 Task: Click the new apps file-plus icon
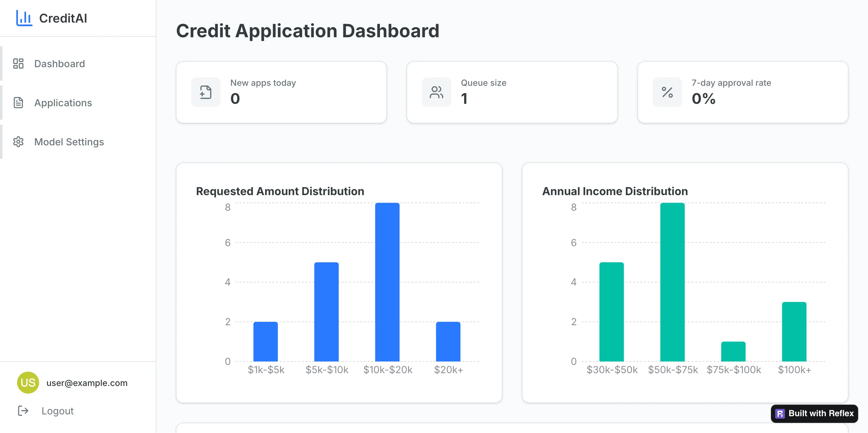pos(206,92)
